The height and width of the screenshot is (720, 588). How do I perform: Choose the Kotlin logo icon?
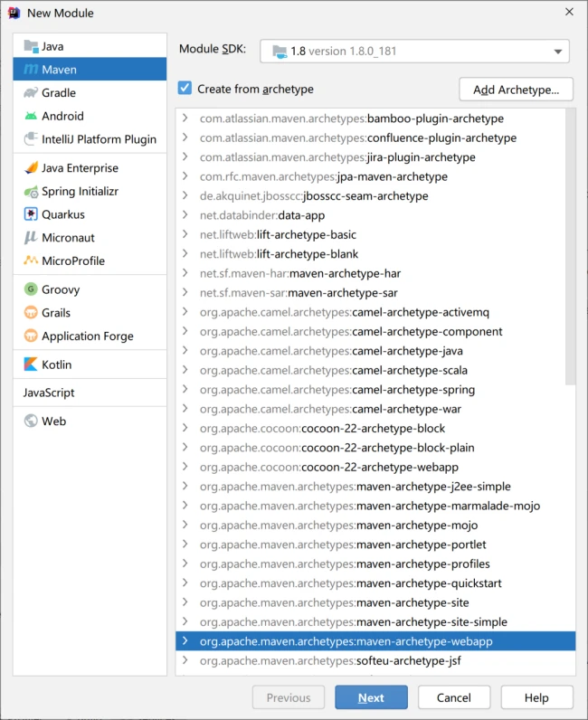click(x=31, y=365)
